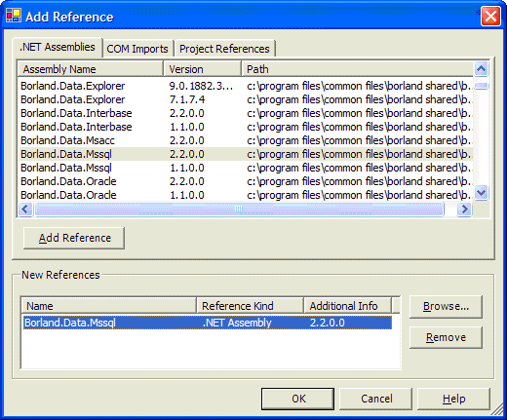
Task: Select Borland.Data.Interbase version 2.2.0.0 row
Action: point(246,113)
